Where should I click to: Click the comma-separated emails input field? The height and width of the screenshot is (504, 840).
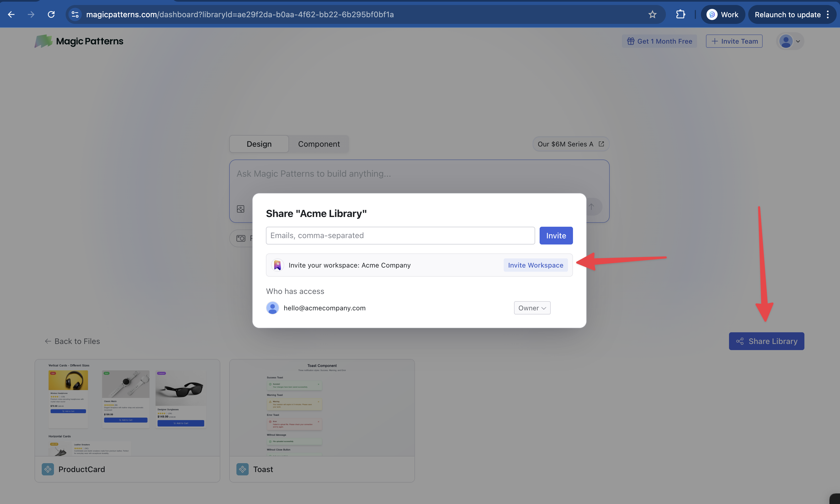coord(400,235)
